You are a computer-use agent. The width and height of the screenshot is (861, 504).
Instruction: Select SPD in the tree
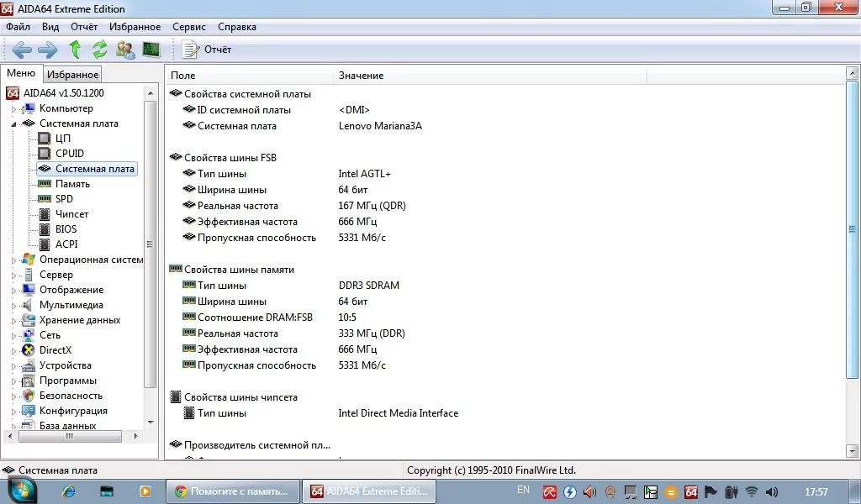64,199
